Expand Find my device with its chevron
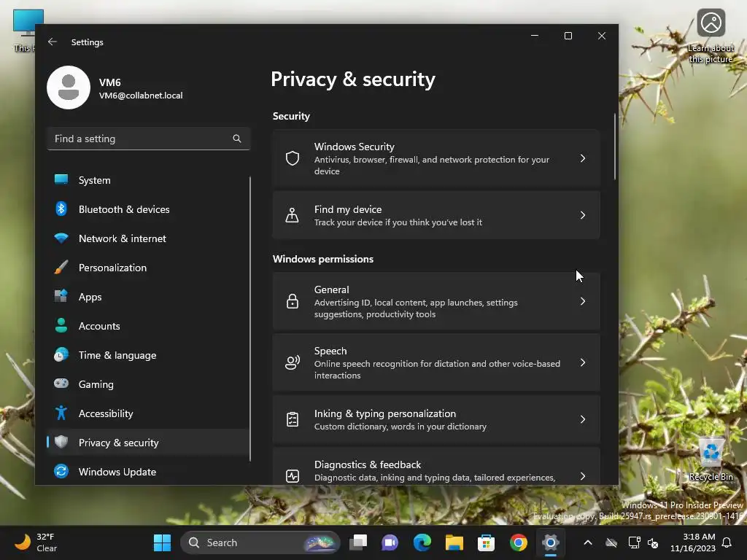This screenshot has height=560, width=747. point(583,215)
